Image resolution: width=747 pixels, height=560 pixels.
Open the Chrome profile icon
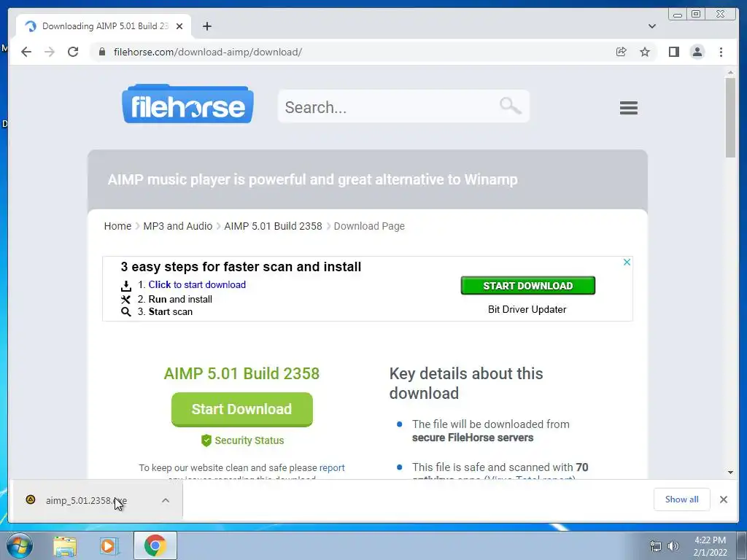[697, 52]
